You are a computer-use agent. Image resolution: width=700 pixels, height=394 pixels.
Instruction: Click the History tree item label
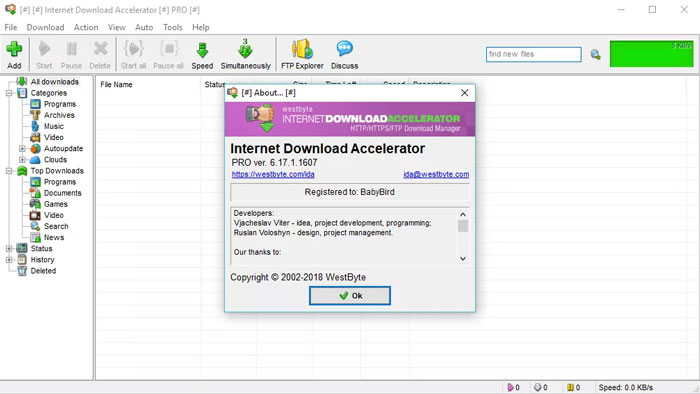click(42, 260)
